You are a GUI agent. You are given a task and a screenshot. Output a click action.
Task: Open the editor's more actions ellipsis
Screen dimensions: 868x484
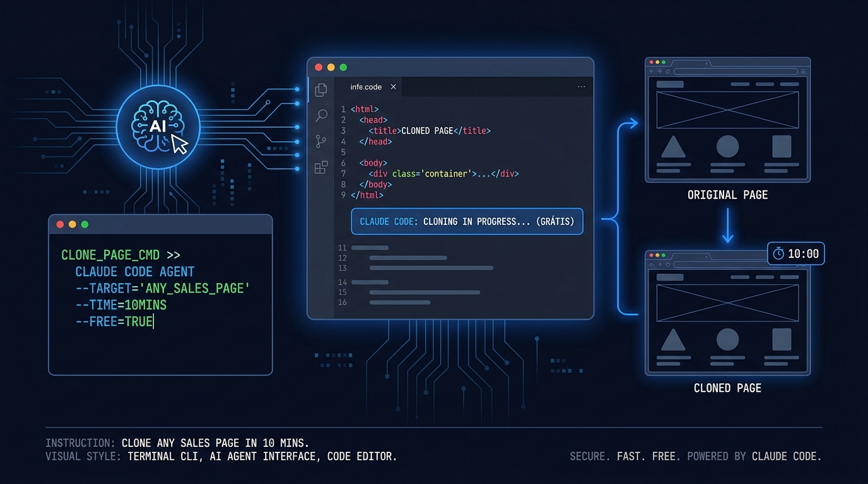(x=581, y=87)
